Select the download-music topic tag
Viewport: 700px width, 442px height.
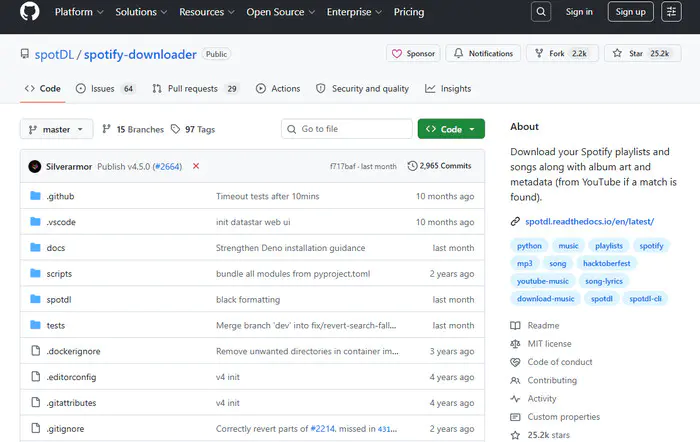[x=546, y=299]
